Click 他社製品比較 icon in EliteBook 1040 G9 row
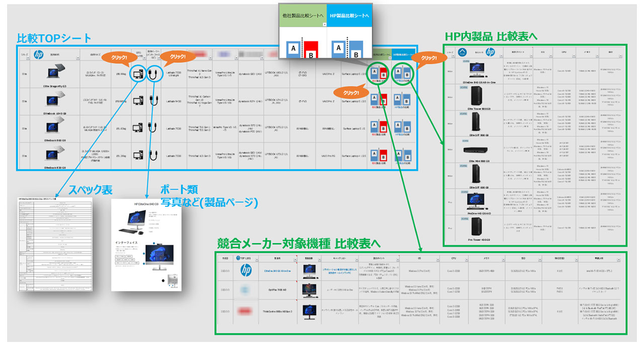The image size is (644, 347). point(378,100)
